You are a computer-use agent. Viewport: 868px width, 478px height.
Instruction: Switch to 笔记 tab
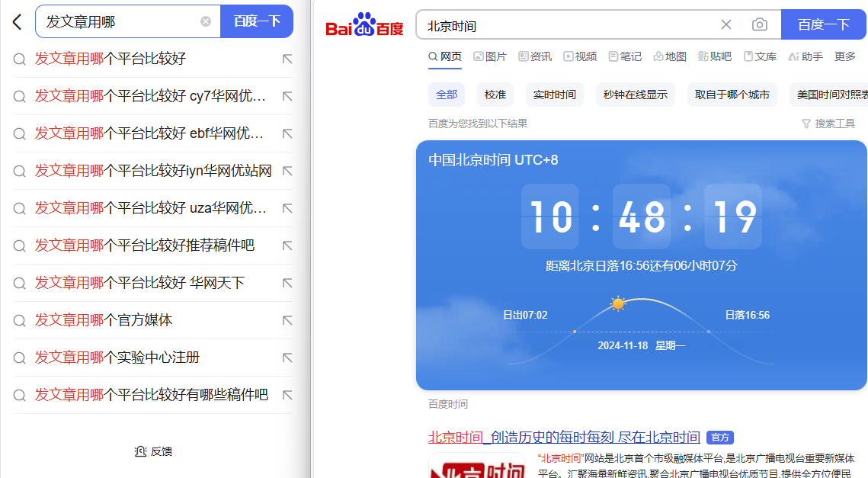[x=625, y=56]
